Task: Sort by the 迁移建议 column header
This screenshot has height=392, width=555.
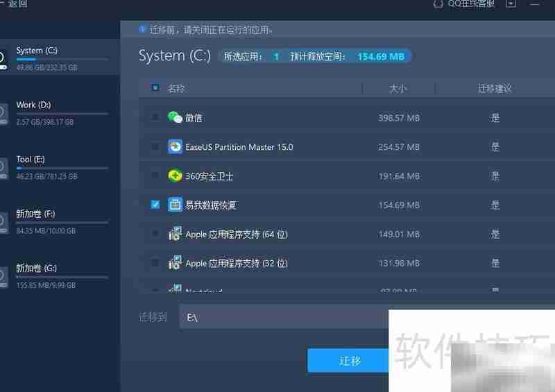Action: [x=495, y=89]
